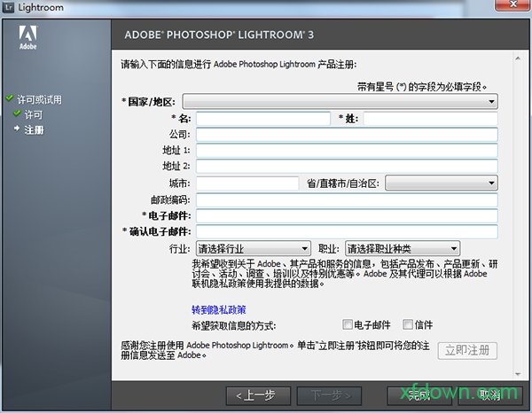Click the 邮政编码 postal code field
The width and height of the screenshot is (532, 413).
click(347, 199)
